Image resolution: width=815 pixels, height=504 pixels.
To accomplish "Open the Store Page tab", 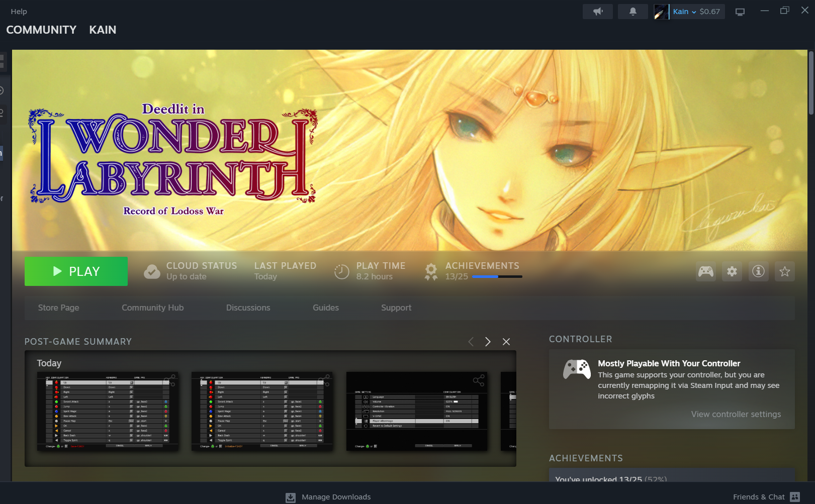I will [x=59, y=308].
